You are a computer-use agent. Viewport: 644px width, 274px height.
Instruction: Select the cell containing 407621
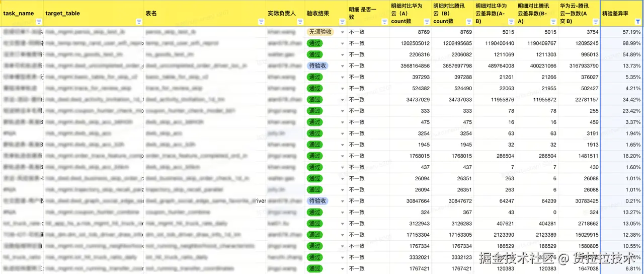(495, 224)
